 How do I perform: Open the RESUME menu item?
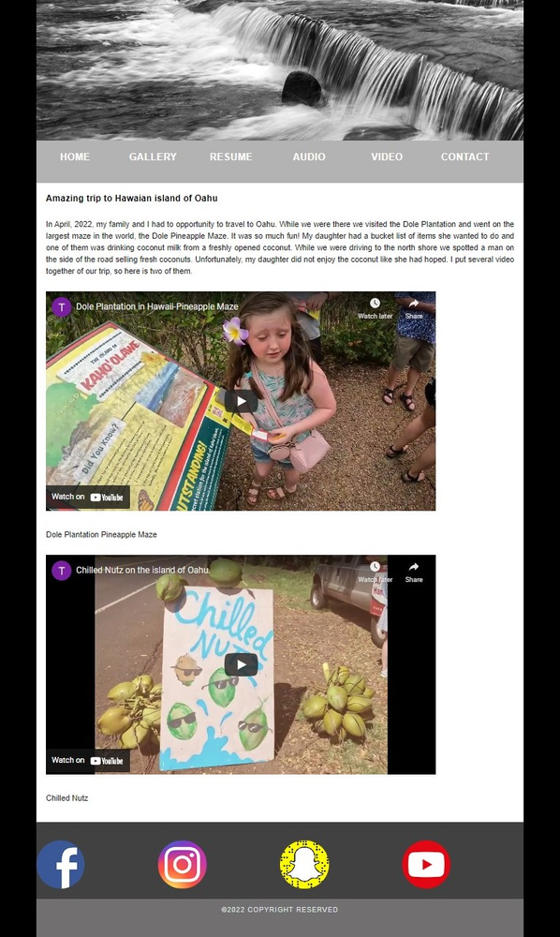click(231, 156)
